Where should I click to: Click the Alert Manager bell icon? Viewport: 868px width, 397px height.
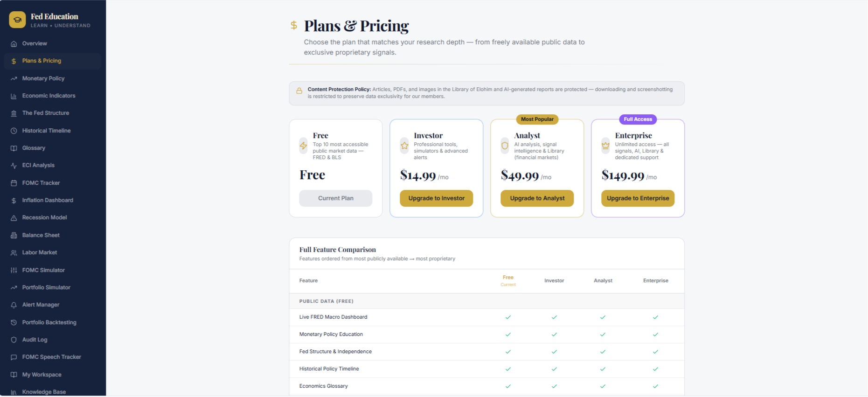14,305
